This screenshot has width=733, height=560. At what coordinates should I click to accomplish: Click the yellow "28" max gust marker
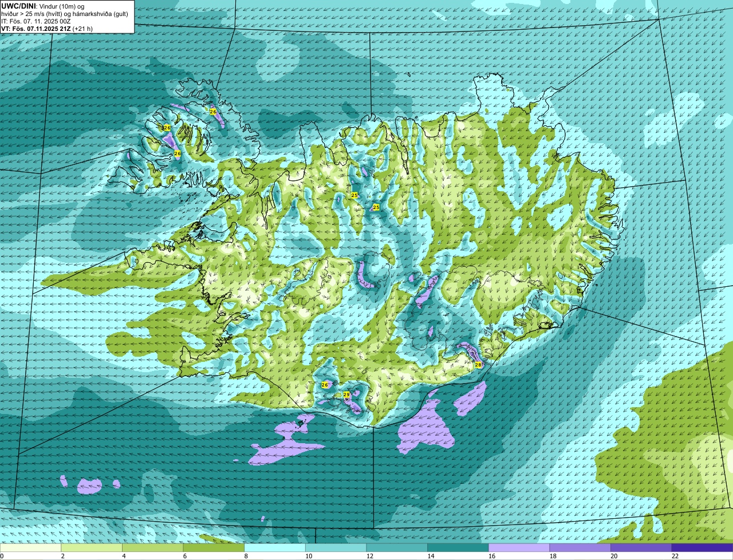click(478, 365)
